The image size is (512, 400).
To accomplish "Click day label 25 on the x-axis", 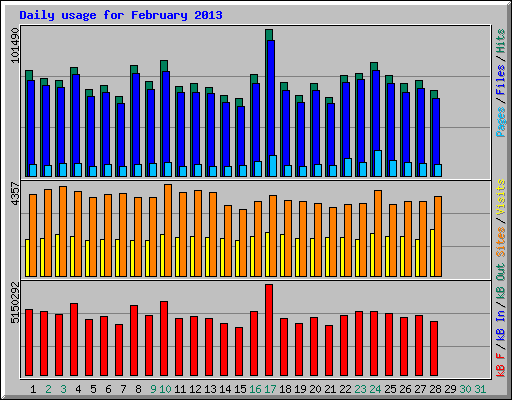I will [390, 389].
